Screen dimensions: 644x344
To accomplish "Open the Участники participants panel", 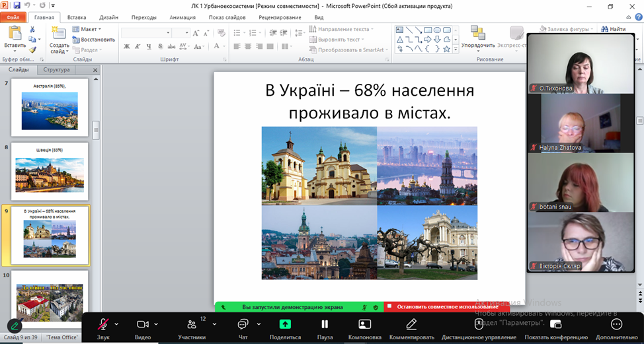I will click(x=192, y=325).
